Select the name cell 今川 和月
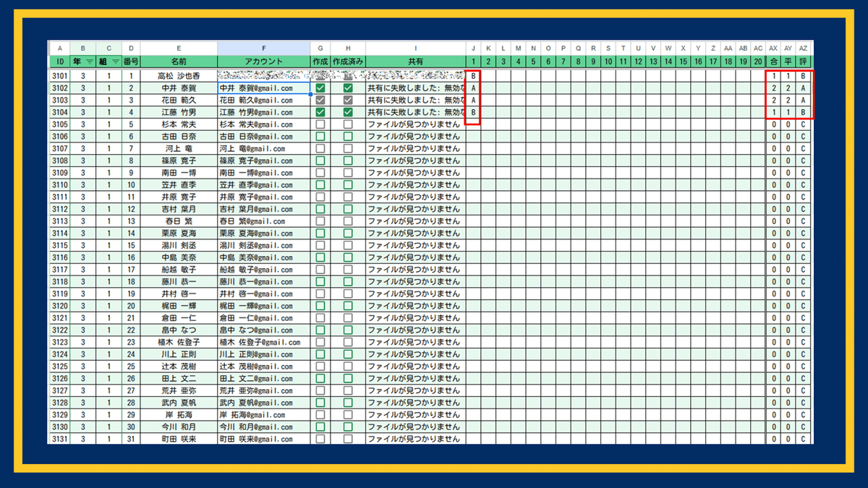This screenshot has height=488, width=868. coord(179,427)
